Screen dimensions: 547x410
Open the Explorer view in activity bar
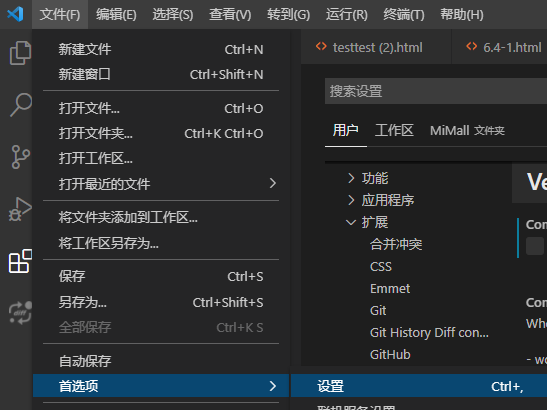[20, 53]
